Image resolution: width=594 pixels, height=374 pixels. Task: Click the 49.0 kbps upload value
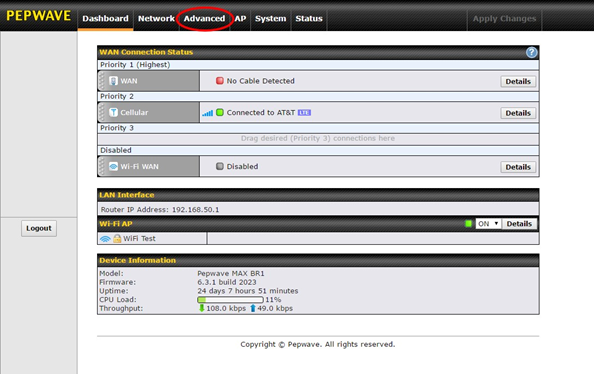(x=275, y=308)
